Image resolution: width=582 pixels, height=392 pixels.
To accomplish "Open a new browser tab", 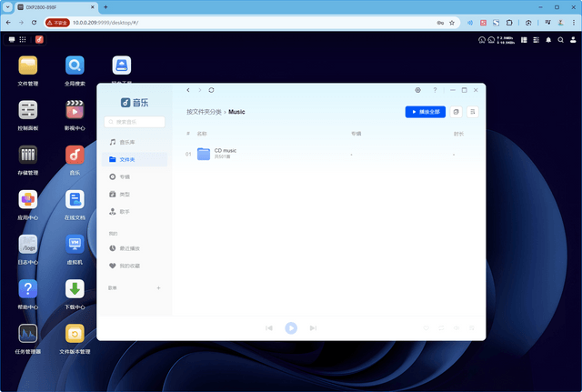I will tap(105, 7).
